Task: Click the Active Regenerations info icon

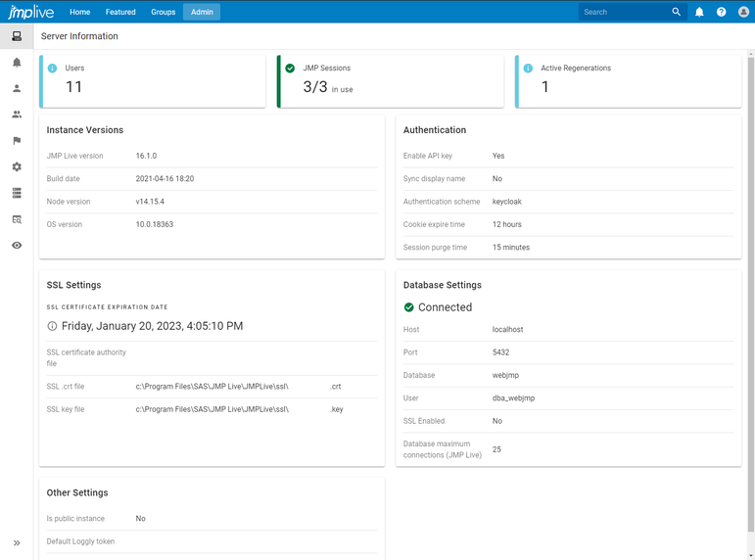Action: pyautogui.click(x=528, y=69)
